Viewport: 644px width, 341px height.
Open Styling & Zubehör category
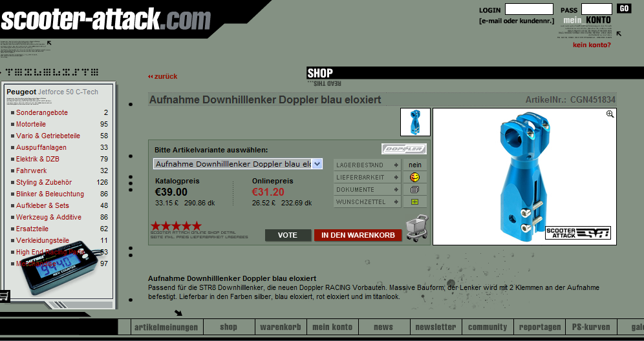44,182
